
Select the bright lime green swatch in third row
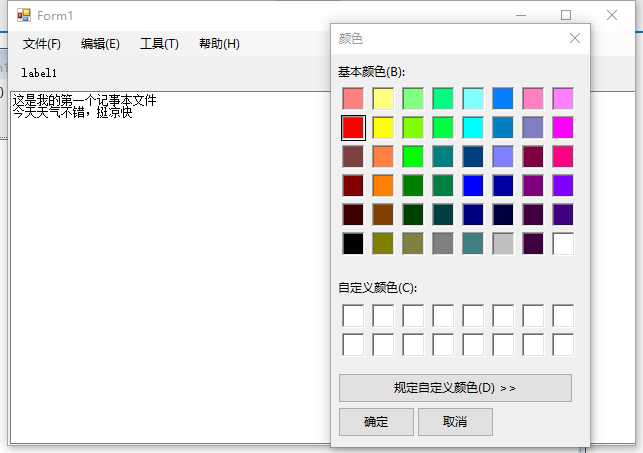[413, 157]
